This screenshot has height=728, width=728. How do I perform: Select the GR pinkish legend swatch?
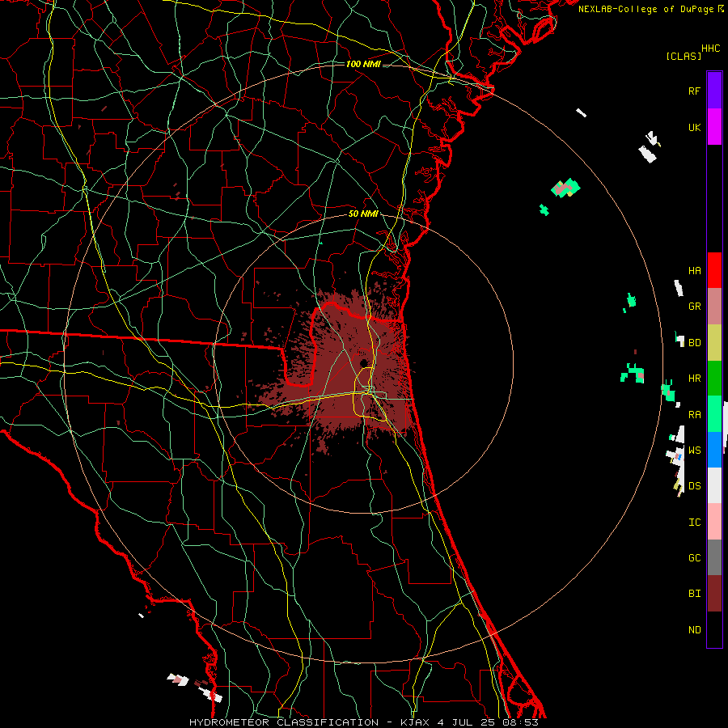(714, 306)
